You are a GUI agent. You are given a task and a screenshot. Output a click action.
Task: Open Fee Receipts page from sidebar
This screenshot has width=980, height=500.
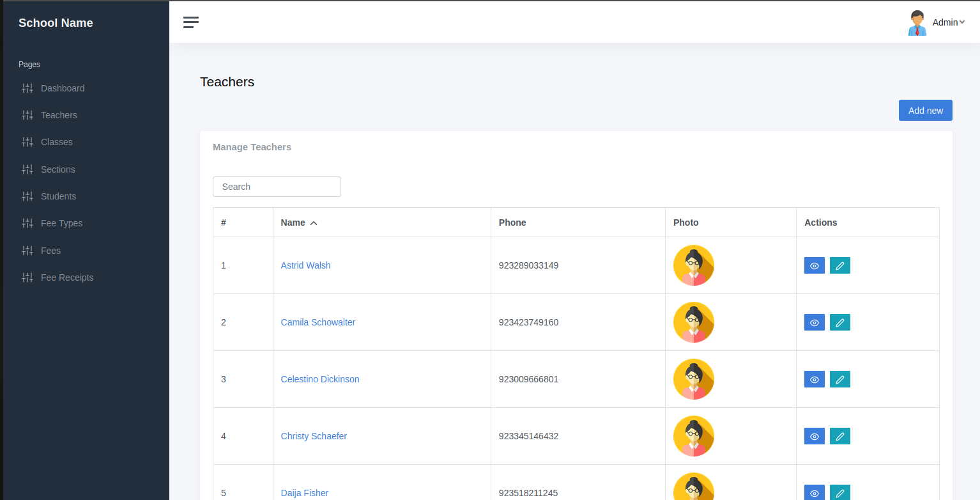[x=67, y=277]
